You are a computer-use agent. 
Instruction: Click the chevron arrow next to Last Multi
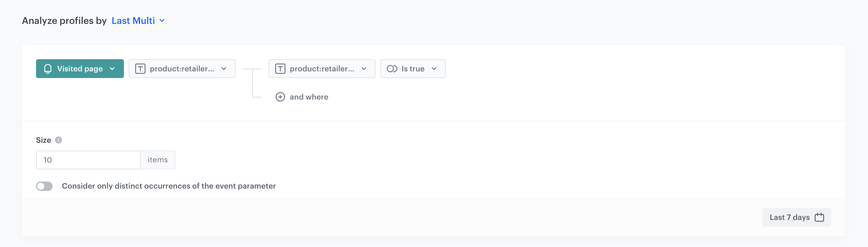tap(162, 21)
